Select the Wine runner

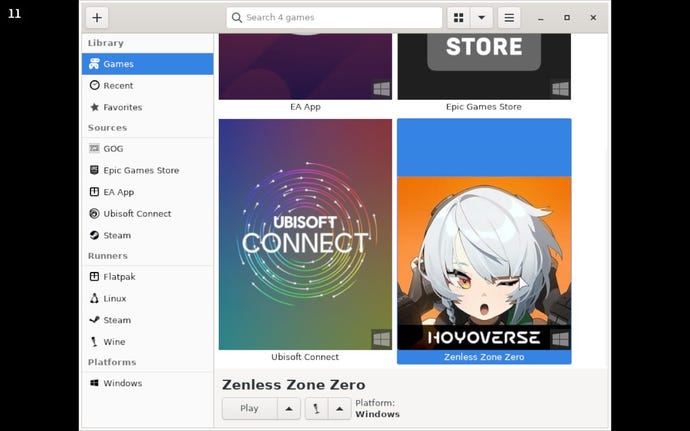click(147, 341)
